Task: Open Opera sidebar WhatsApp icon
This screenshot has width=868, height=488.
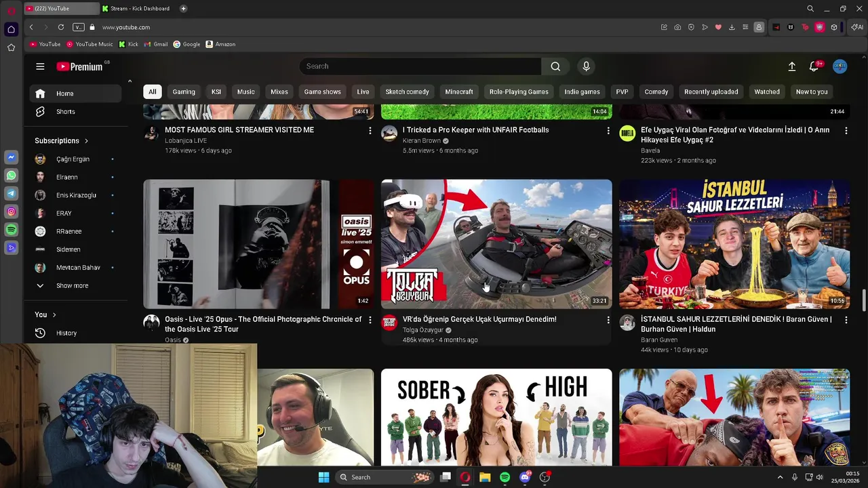Action: tap(11, 176)
